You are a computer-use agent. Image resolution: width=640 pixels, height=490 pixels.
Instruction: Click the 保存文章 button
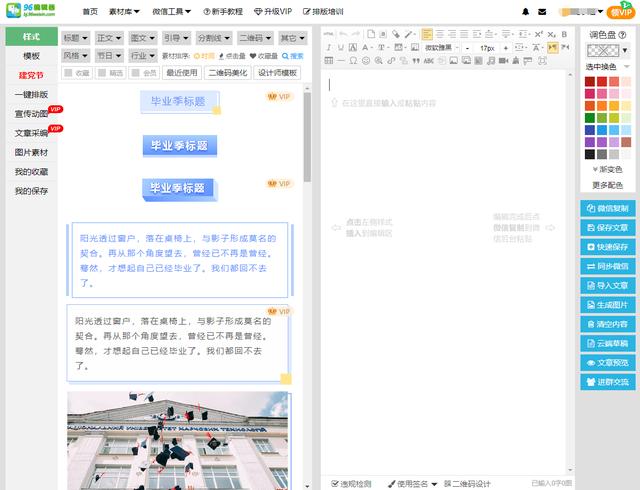pyautogui.click(x=607, y=228)
